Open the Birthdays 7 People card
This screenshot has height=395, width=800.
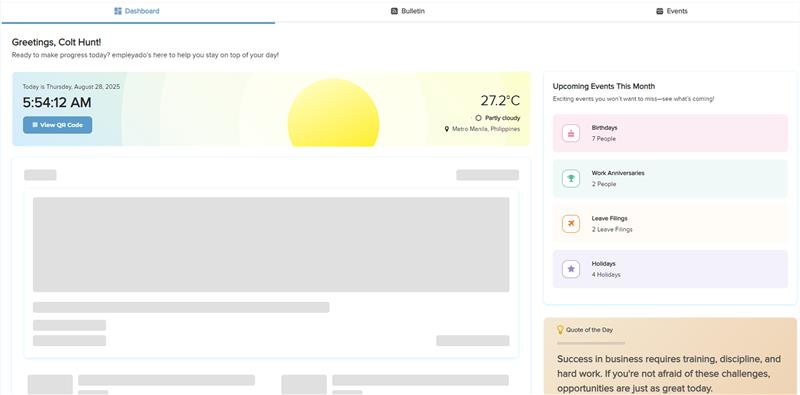pos(670,133)
